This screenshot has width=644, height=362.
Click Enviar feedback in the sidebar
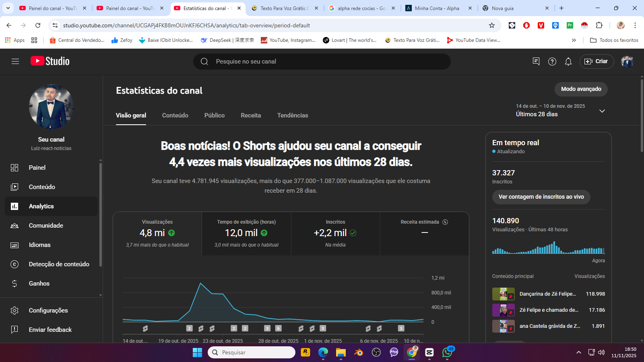click(x=51, y=330)
